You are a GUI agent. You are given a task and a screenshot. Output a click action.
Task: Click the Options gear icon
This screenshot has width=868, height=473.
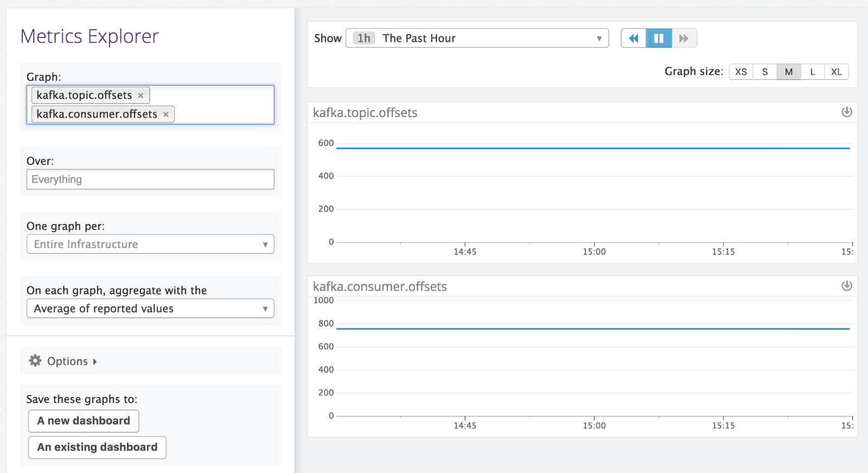35,361
